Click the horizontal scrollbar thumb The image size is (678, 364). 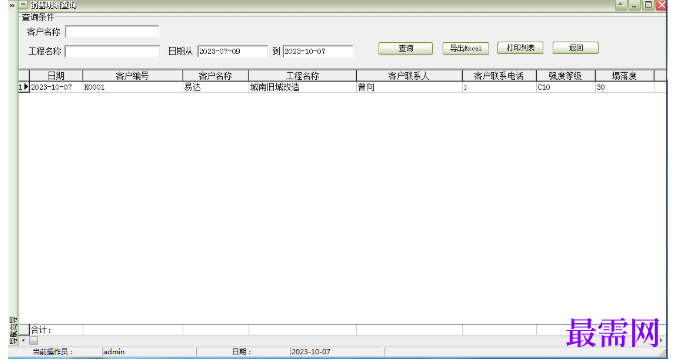tap(34, 341)
